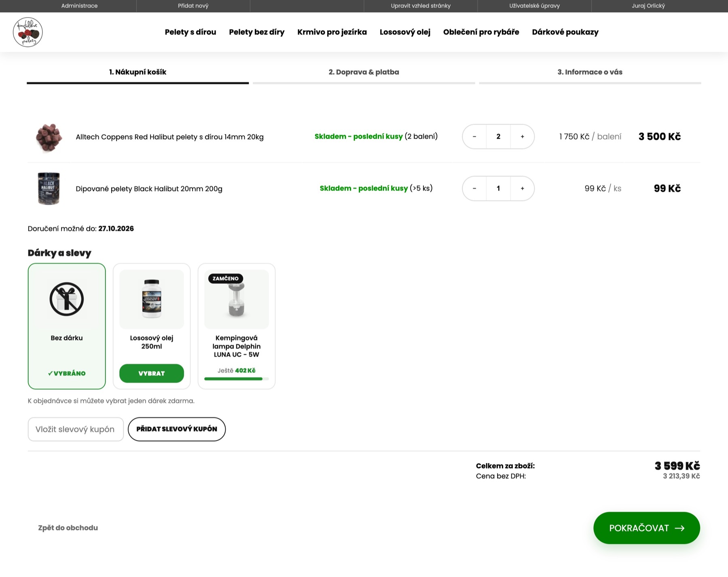This screenshot has height=577, width=728.
Task: Click the Zamčeno badge on lamp gift
Action: pos(226,278)
